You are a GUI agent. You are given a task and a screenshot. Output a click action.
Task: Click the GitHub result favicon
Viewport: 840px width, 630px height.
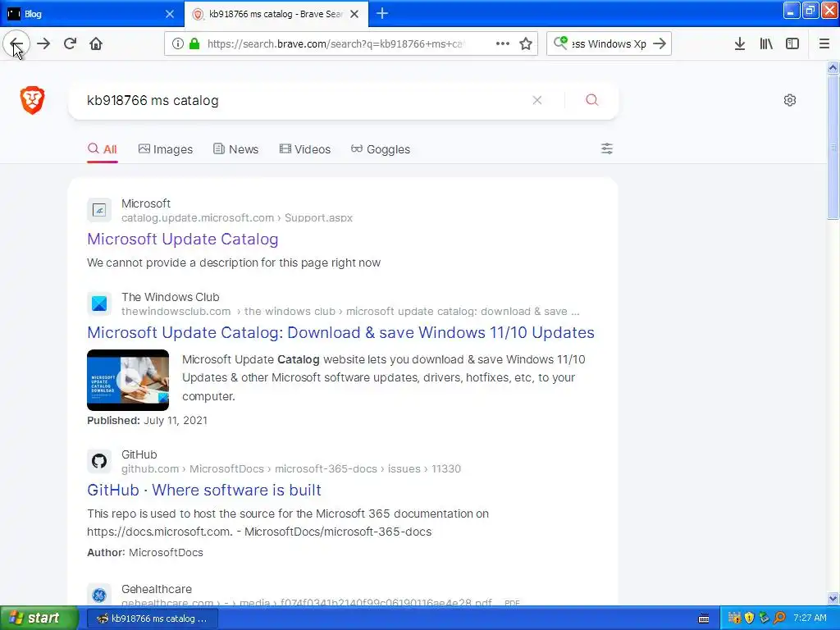click(99, 461)
